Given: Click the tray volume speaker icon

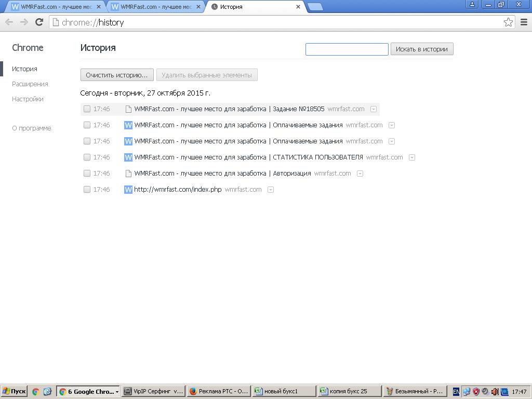Looking at the screenshot, I should (495, 392).
